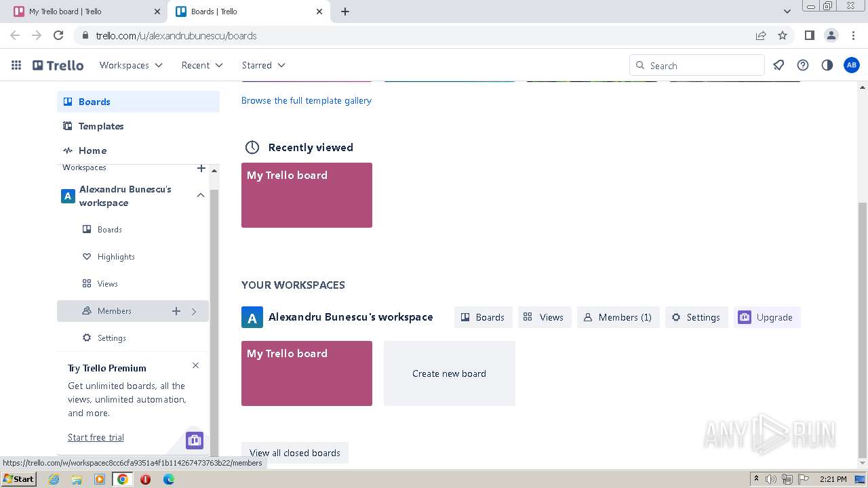This screenshot has width=868, height=488.
Task: Share this page icon in address bar
Action: click(x=761, y=35)
